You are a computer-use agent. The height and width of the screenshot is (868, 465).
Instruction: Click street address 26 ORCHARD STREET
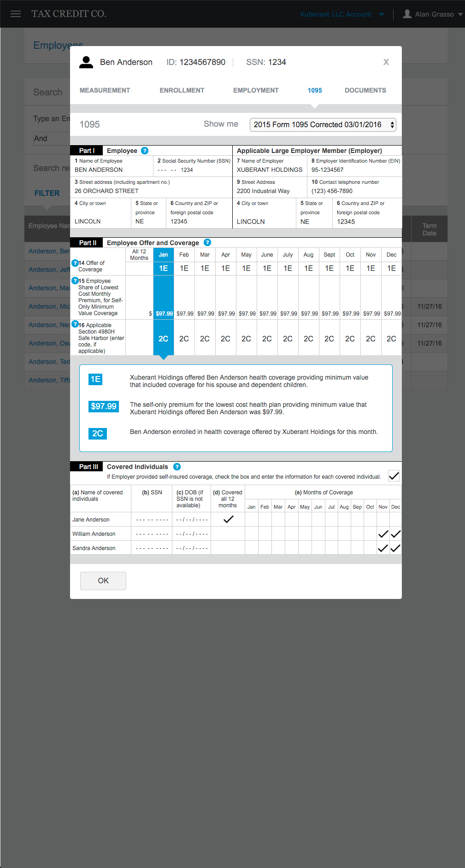tap(106, 191)
